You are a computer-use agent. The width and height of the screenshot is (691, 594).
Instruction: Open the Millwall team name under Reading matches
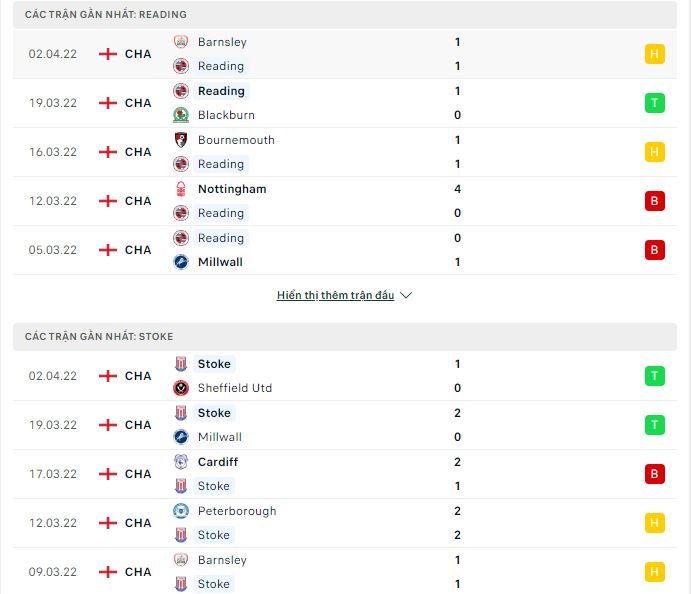(220, 262)
